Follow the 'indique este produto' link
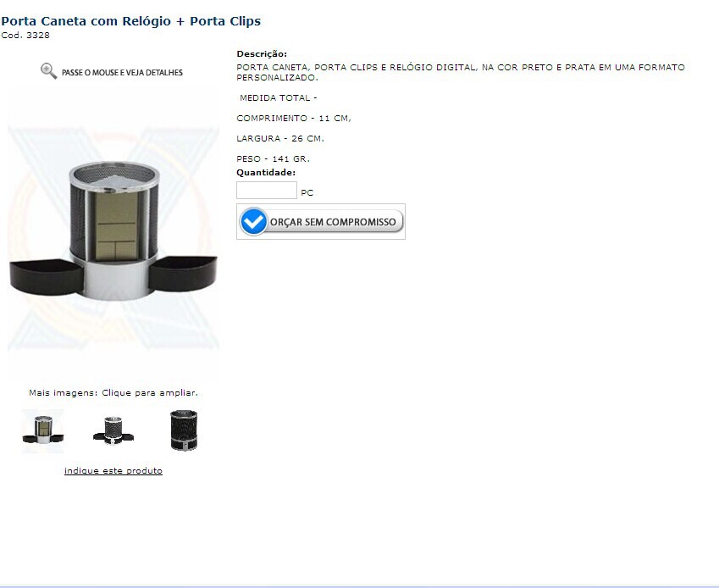Image resolution: width=719 pixels, height=588 pixels. point(113,470)
